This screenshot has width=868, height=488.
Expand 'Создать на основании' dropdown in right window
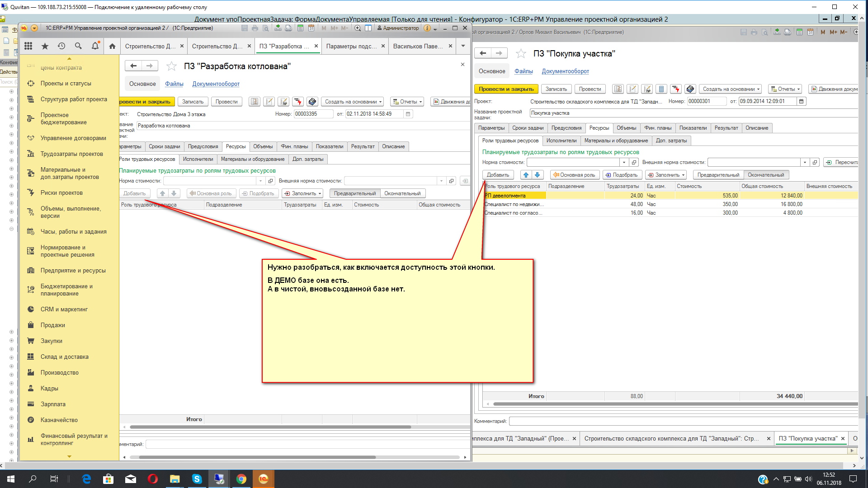pos(731,89)
